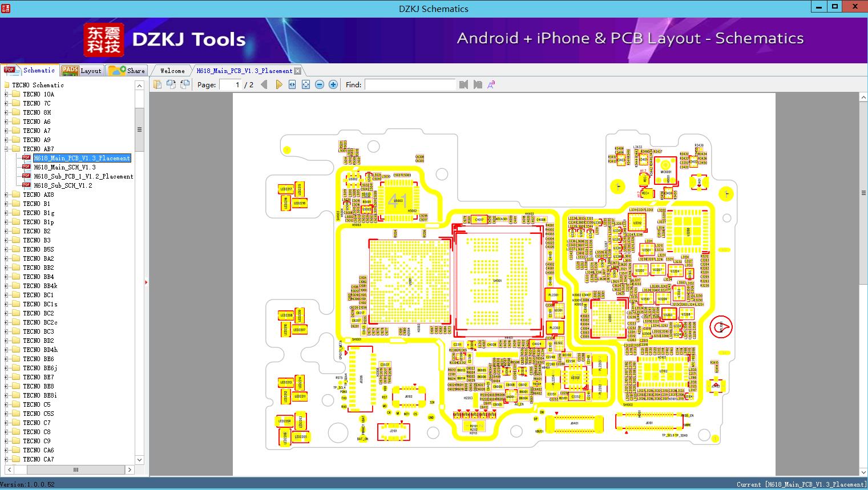Click the Find search box
Image resolution: width=868 pixels, height=490 pixels.
[x=410, y=84]
